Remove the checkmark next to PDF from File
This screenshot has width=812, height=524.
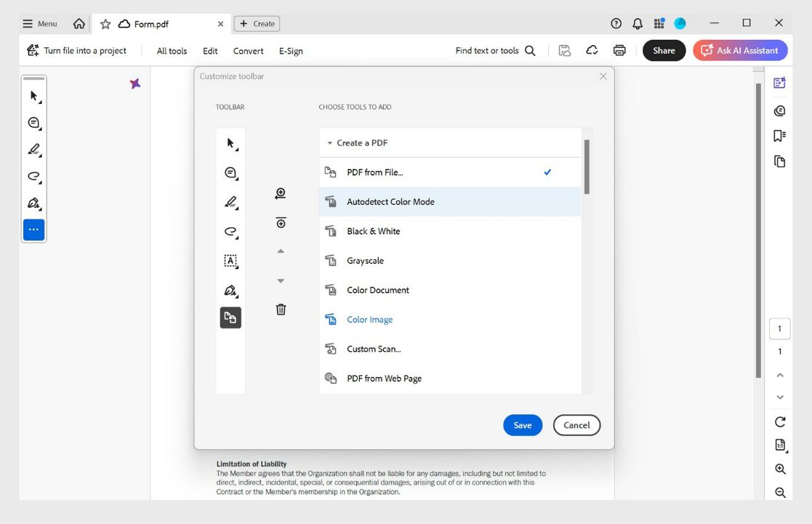point(547,172)
